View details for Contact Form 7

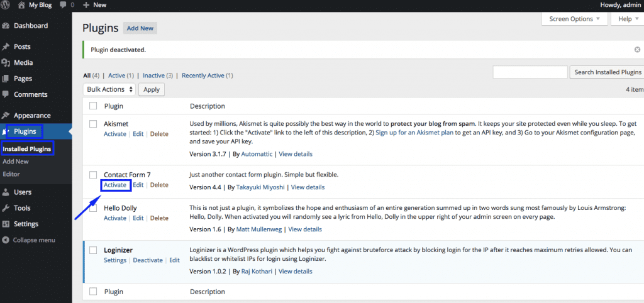click(308, 187)
